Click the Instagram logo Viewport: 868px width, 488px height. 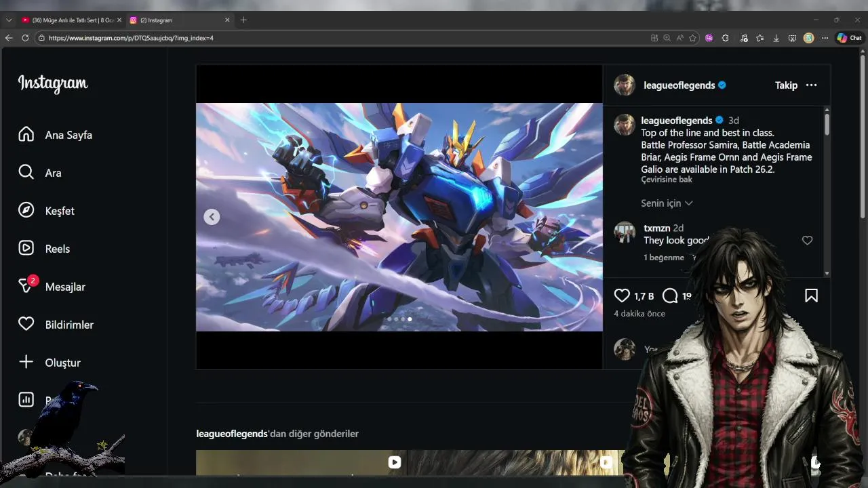[53, 84]
